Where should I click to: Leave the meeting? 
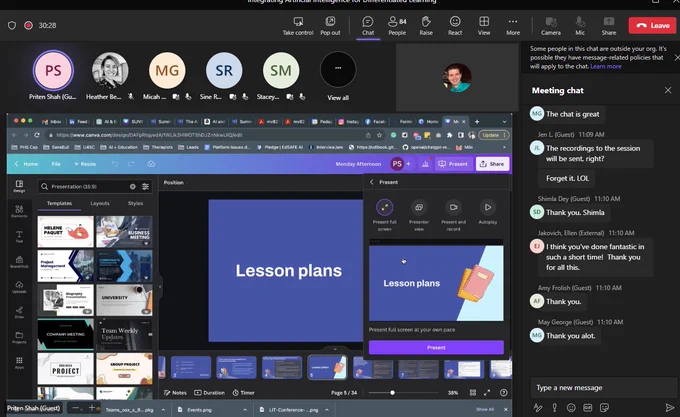point(652,26)
